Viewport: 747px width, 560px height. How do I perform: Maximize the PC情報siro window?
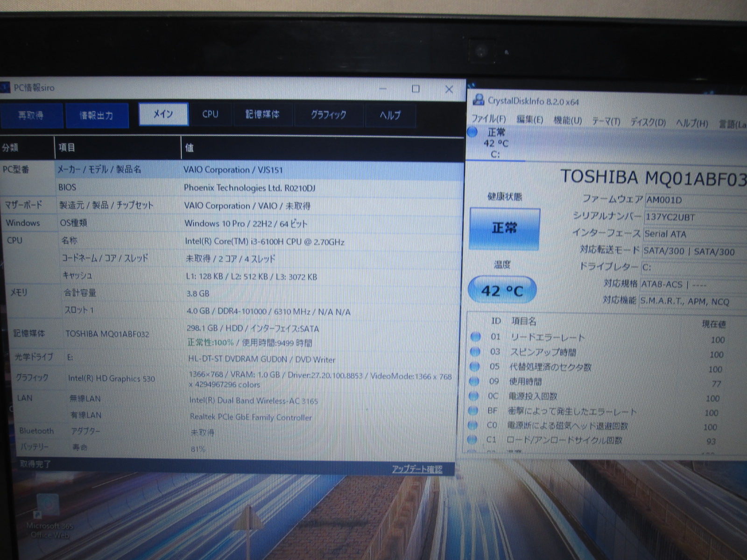click(416, 89)
